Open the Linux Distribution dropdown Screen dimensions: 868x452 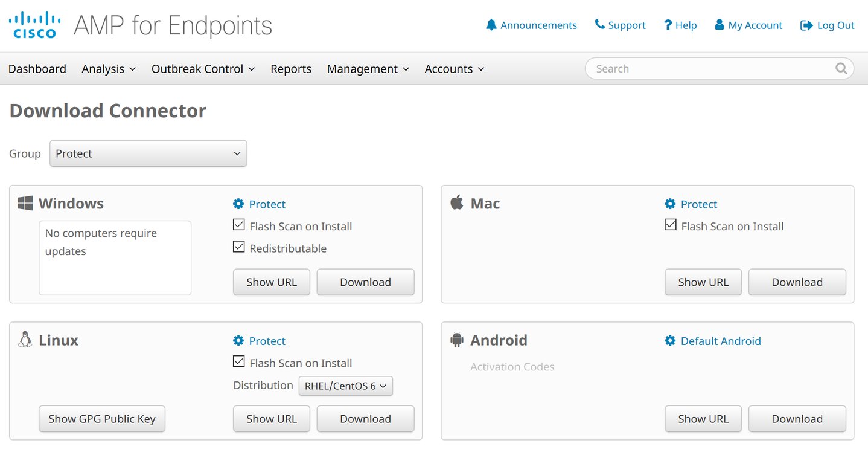point(345,386)
